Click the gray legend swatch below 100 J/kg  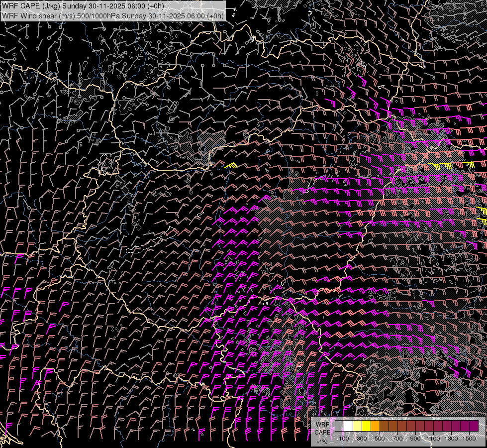[339, 426]
